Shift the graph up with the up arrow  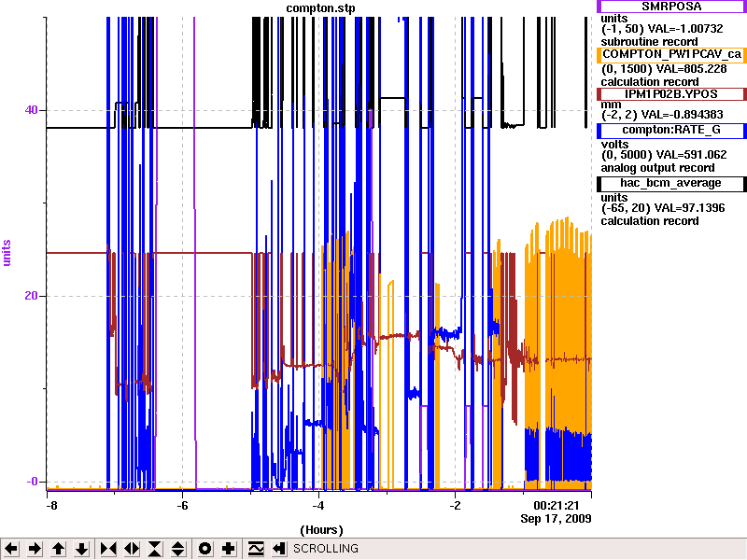coord(59,549)
